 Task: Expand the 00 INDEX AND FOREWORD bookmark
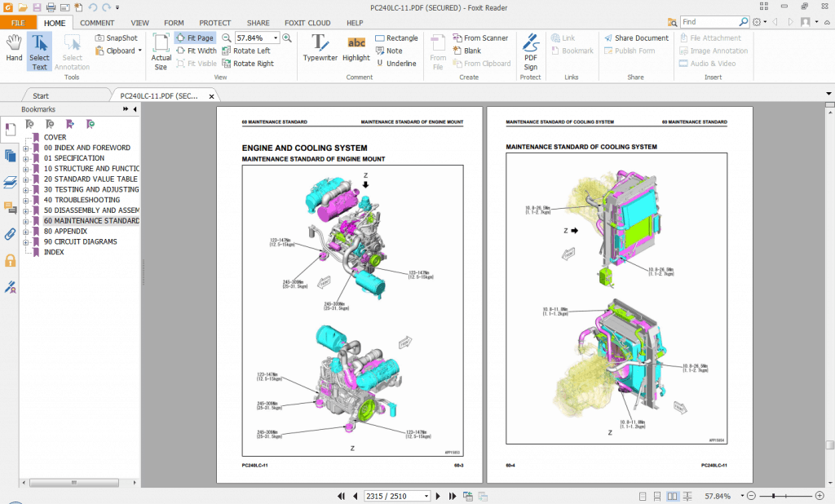tap(25, 148)
